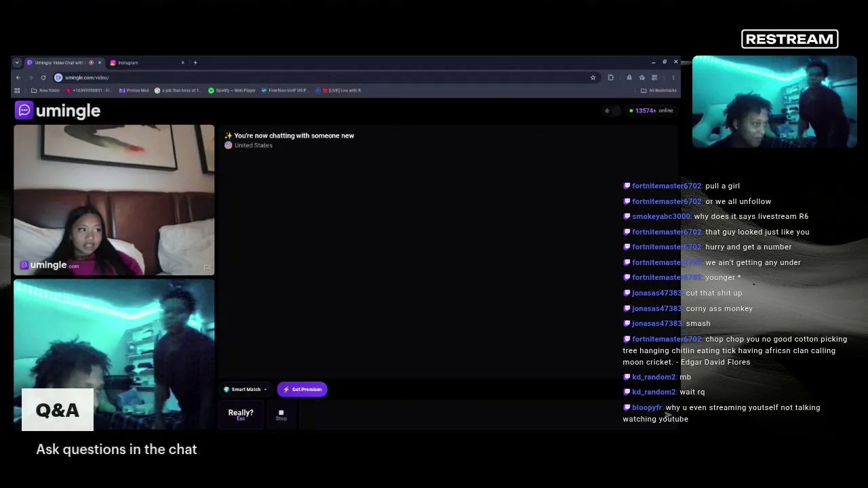
Task: Open the apps grid in bookmarks bar
Action: [18, 90]
